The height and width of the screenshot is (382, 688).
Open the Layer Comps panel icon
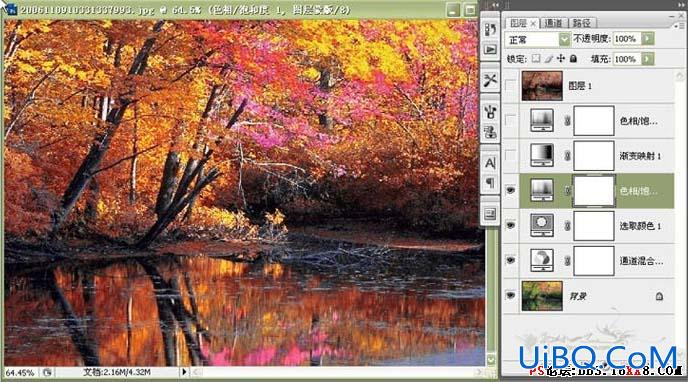click(490, 214)
